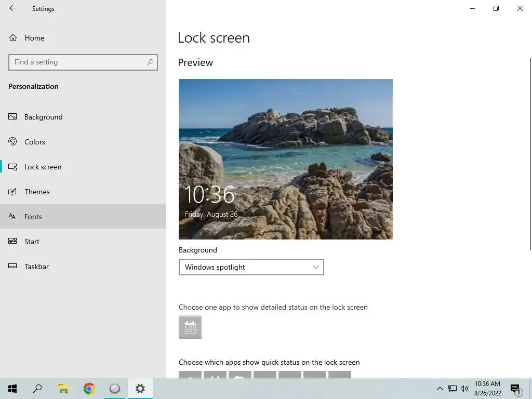Open network status tray icon
This screenshot has height=399, width=532.
453,389
